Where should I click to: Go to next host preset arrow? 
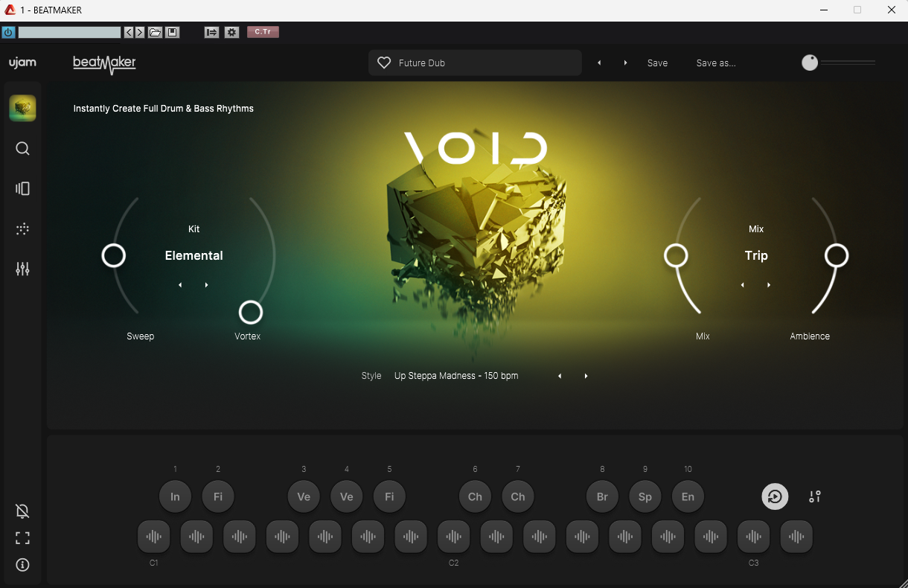click(139, 32)
